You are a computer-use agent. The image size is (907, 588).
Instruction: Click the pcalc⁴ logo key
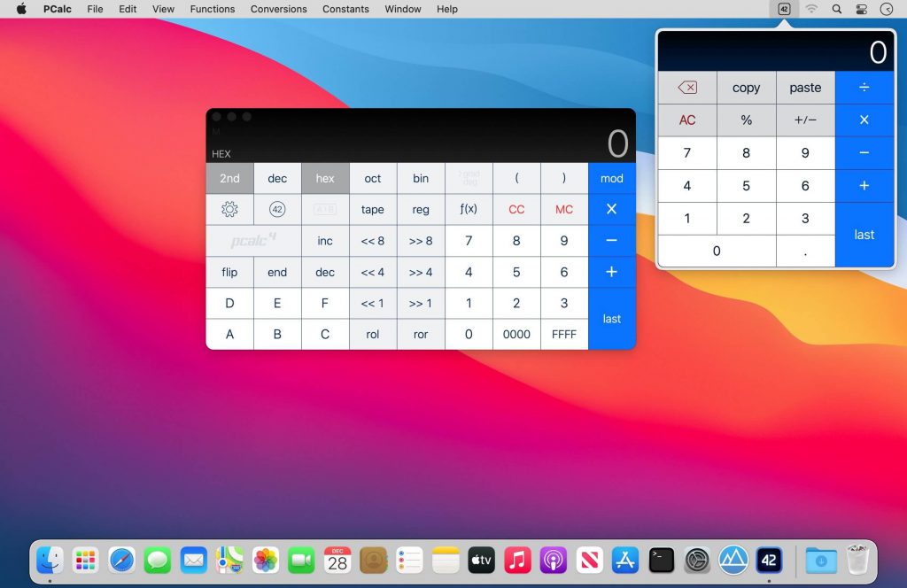[252, 240]
